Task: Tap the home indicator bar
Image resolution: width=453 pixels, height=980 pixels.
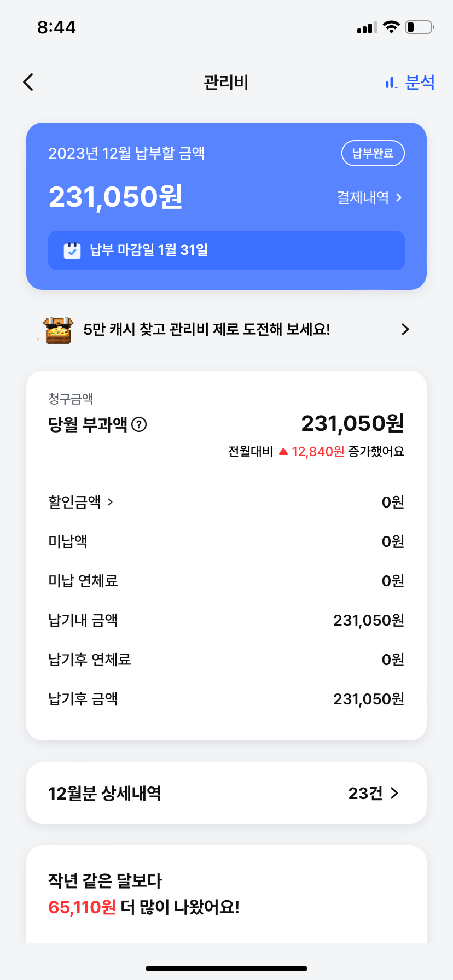Action: click(226, 968)
